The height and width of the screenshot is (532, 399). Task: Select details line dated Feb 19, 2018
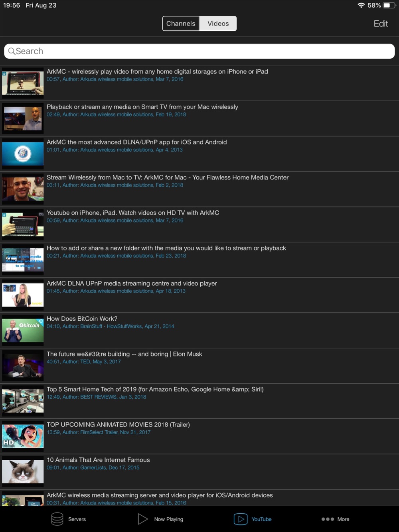pyautogui.click(x=116, y=114)
